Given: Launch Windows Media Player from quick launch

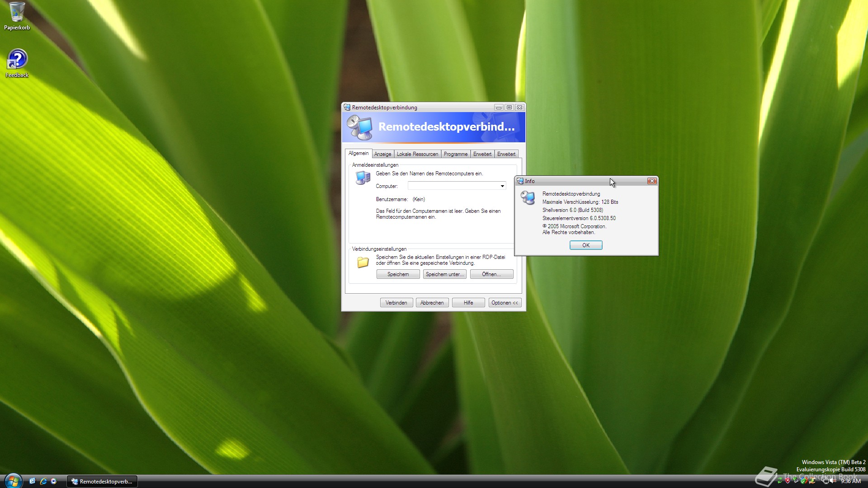Looking at the screenshot, I should tap(54, 481).
